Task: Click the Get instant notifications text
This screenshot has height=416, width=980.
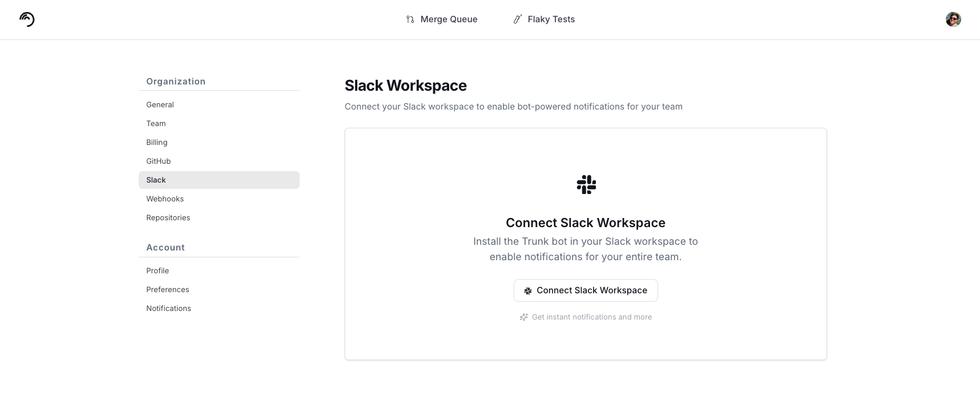Action: pyautogui.click(x=591, y=317)
